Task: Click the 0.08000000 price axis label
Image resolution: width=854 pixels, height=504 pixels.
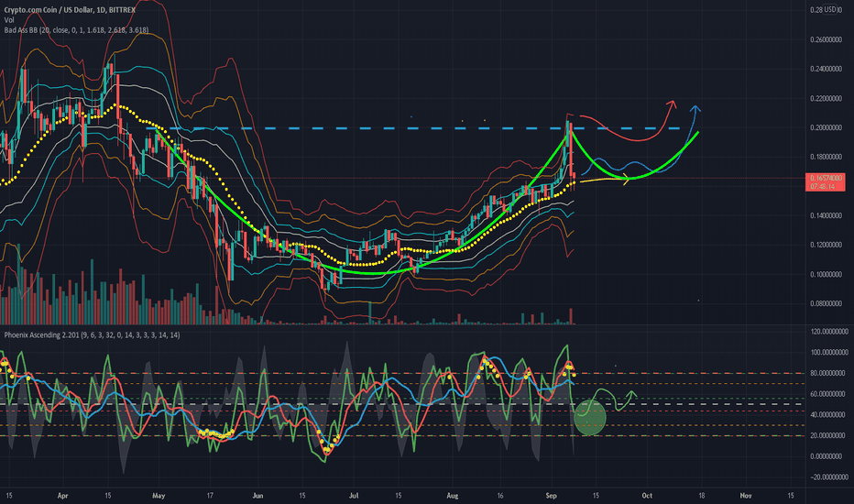Action: pyautogui.click(x=827, y=303)
